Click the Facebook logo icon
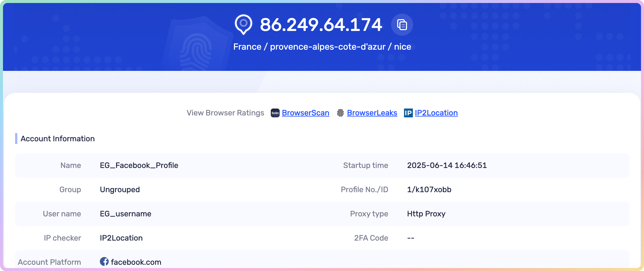644x271 pixels. [104, 261]
